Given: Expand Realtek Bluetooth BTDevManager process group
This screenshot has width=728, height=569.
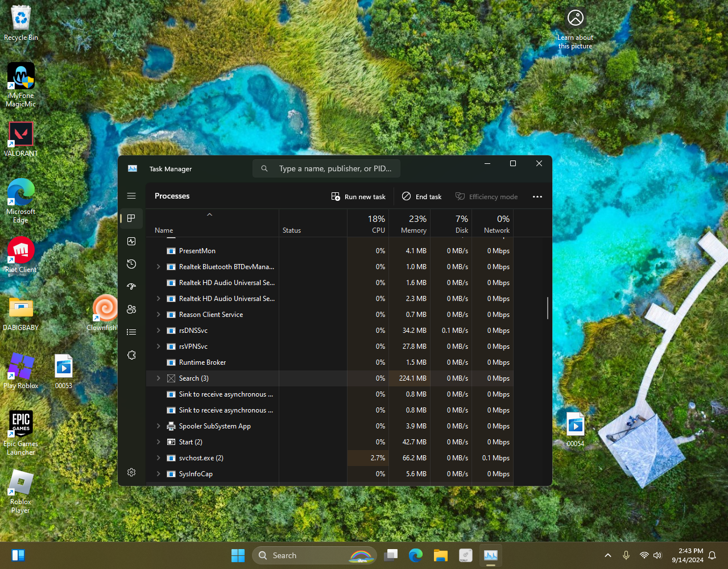Looking at the screenshot, I should click(x=159, y=267).
